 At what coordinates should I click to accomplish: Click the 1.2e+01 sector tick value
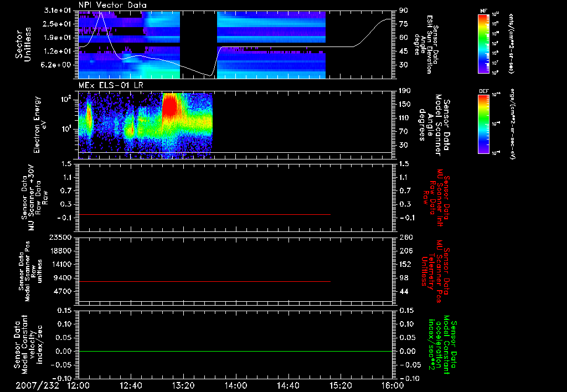click(x=57, y=51)
